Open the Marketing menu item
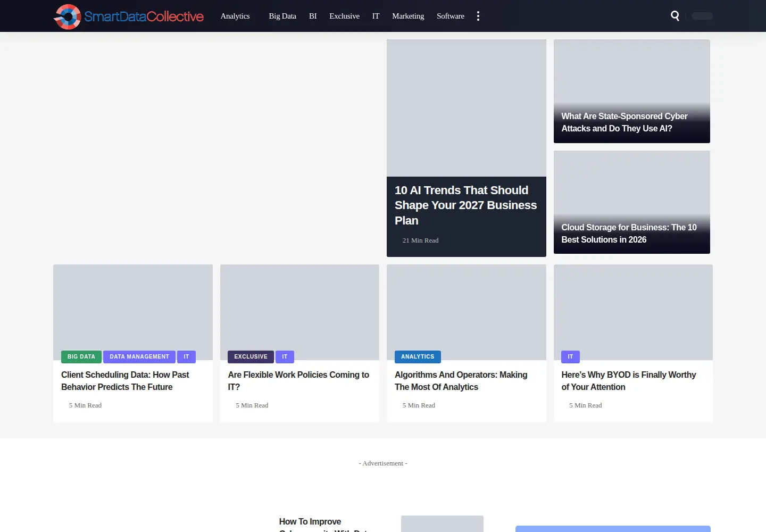Viewport: 766px width, 532px height. (x=408, y=16)
